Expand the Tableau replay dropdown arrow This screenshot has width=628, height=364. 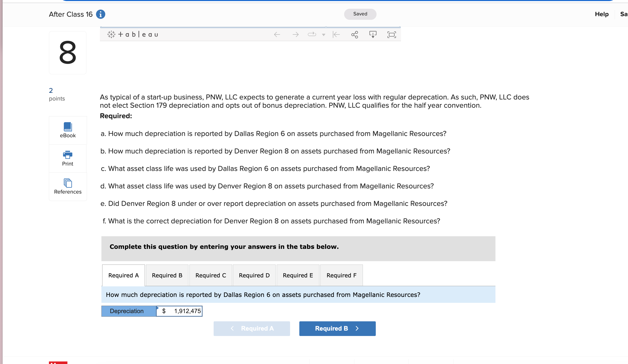[x=324, y=35]
